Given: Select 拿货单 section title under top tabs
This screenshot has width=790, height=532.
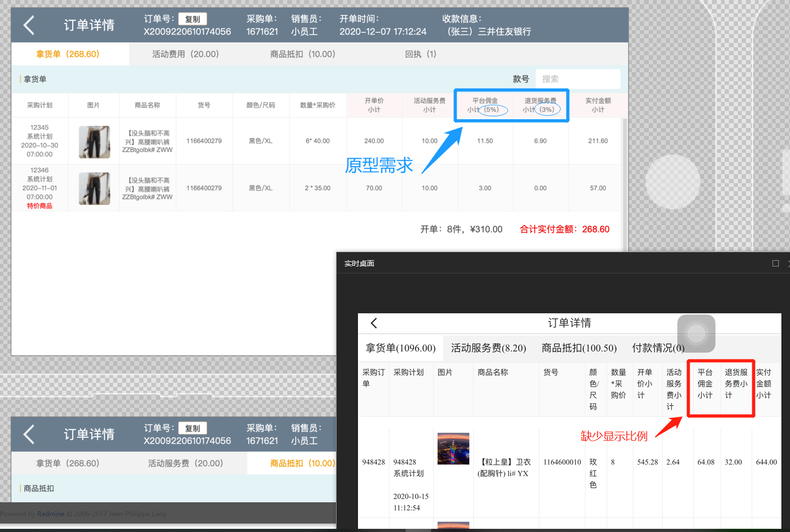Looking at the screenshot, I should tap(35, 79).
